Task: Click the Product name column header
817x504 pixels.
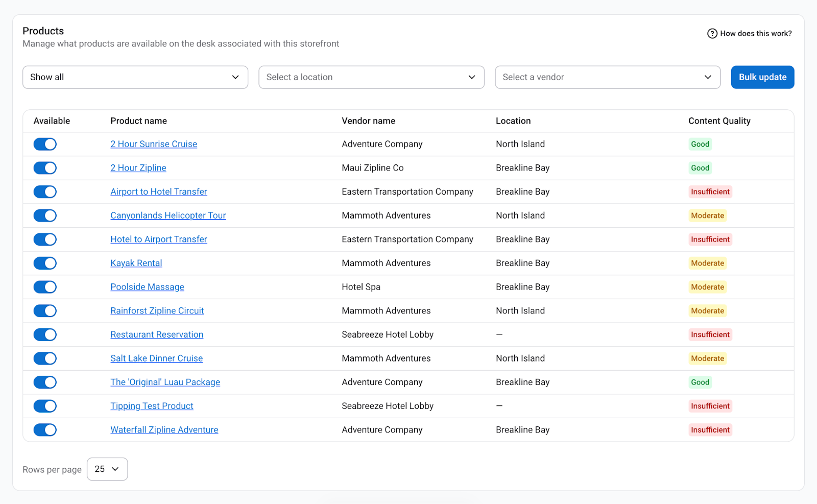Action: coord(138,121)
